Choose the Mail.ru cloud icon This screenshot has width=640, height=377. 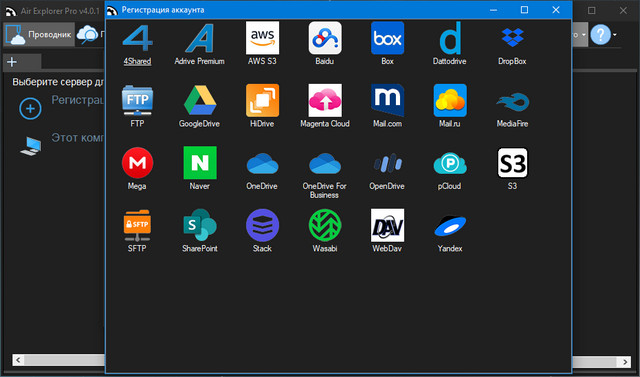point(450,100)
